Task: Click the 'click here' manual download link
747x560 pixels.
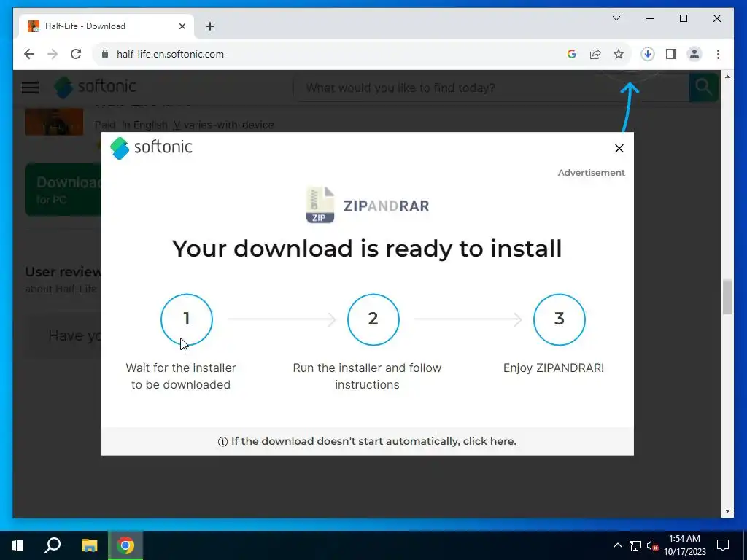Action: point(489,441)
